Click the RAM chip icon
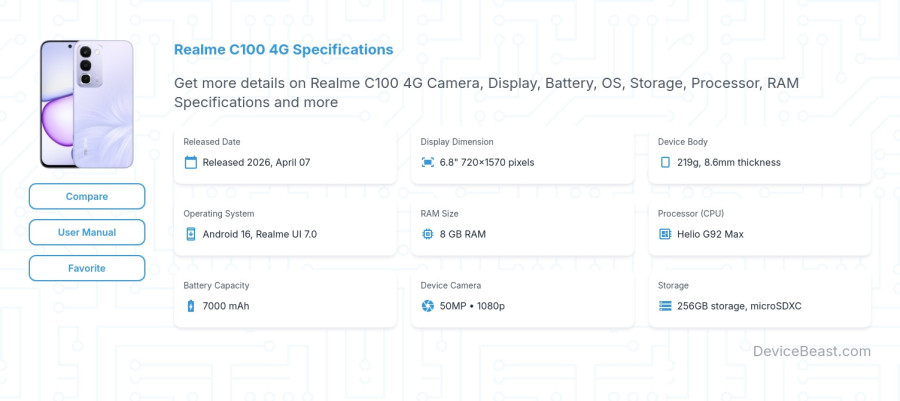 point(428,234)
